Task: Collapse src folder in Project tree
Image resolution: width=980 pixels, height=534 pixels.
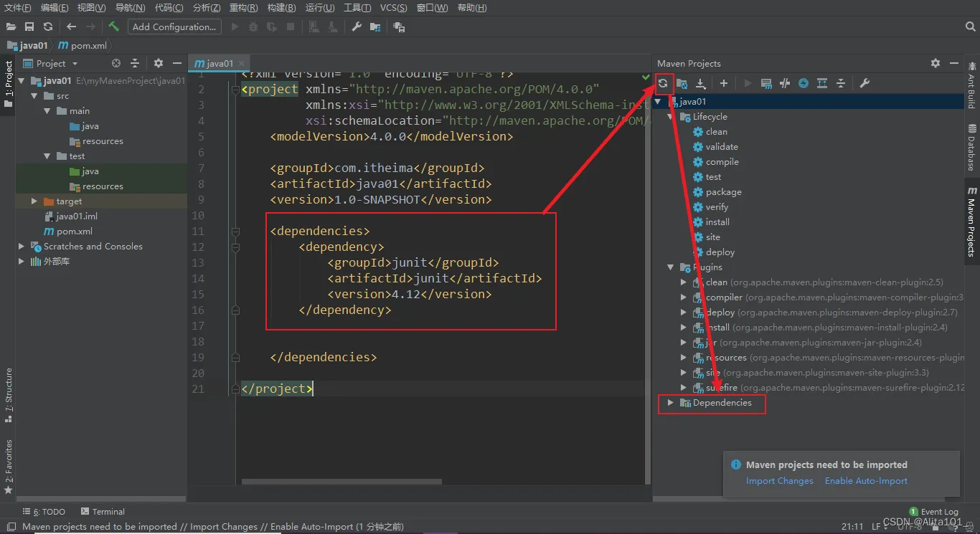Action: click(x=34, y=95)
